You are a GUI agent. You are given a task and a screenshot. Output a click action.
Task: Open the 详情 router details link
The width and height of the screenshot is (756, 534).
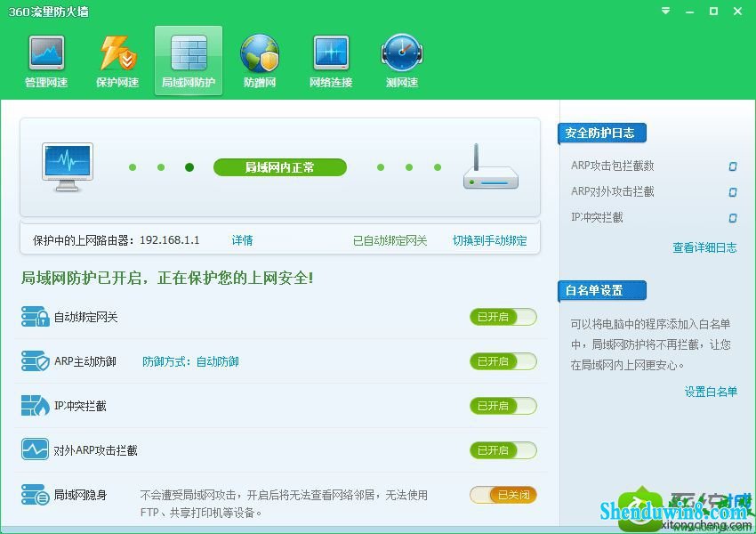coord(242,240)
